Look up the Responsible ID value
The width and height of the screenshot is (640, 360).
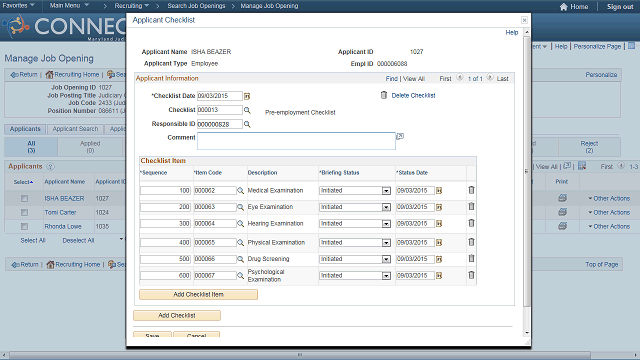[x=247, y=124]
